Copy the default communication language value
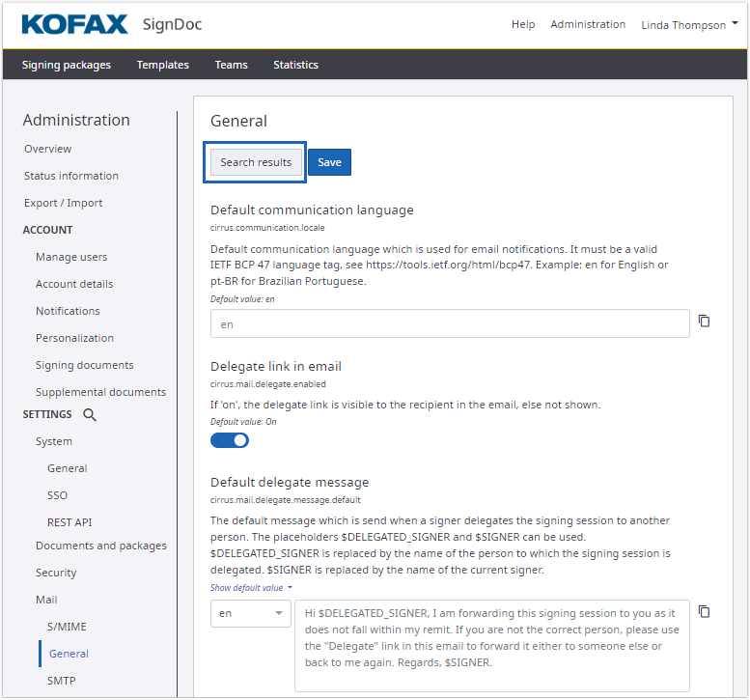 pos(704,322)
